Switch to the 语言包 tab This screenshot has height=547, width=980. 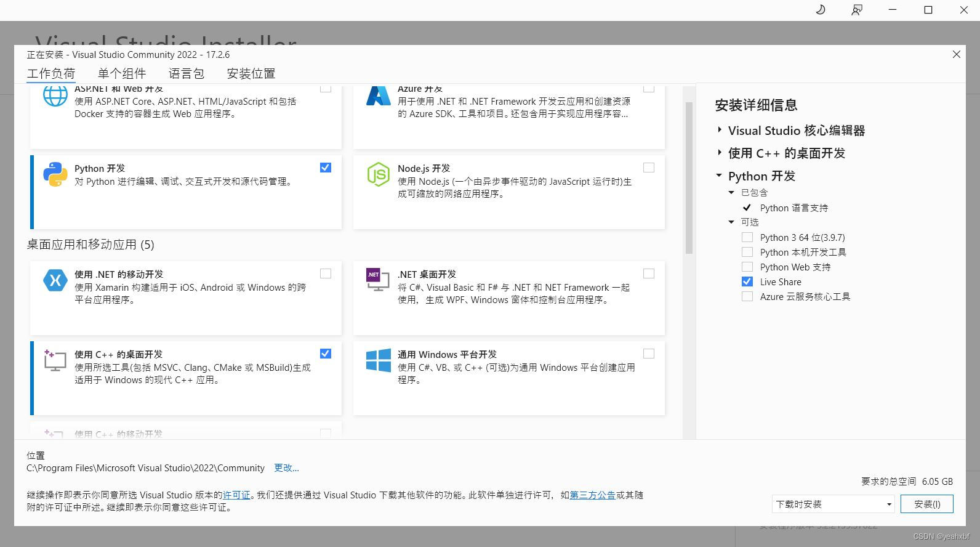pyautogui.click(x=187, y=74)
